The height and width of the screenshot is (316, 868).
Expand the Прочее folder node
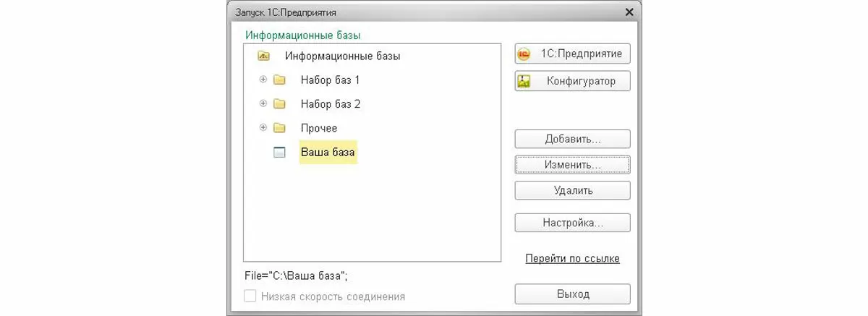(263, 128)
